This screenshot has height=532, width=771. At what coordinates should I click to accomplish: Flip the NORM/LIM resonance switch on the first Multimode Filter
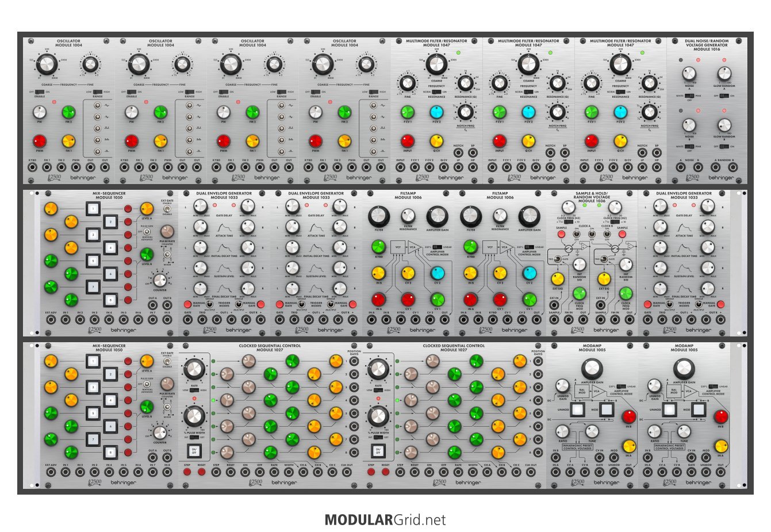point(437,92)
